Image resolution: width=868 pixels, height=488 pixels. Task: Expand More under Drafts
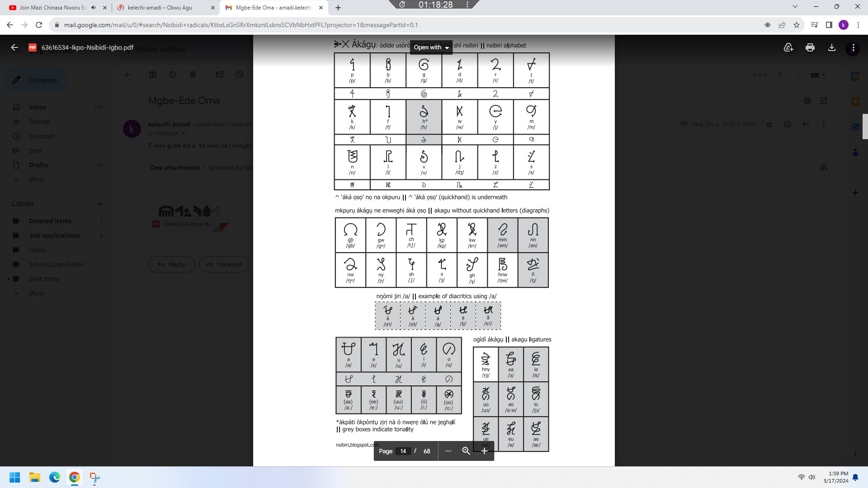click(36, 179)
